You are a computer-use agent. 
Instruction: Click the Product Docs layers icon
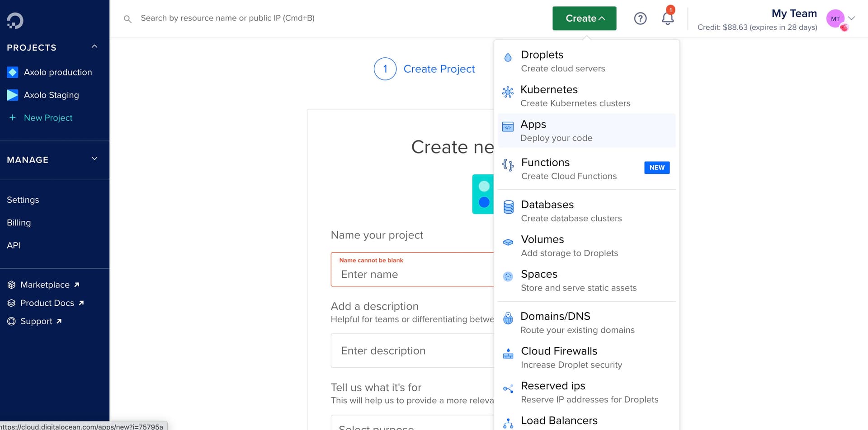(x=11, y=303)
